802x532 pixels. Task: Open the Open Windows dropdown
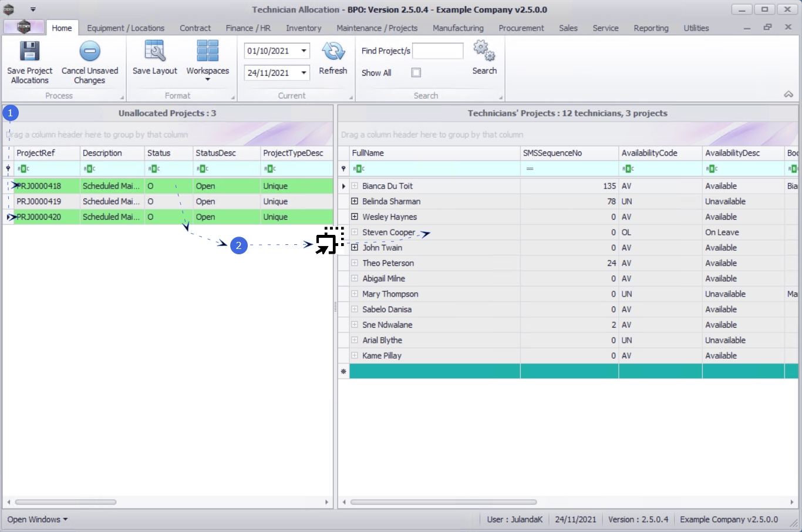(x=38, y=520)
